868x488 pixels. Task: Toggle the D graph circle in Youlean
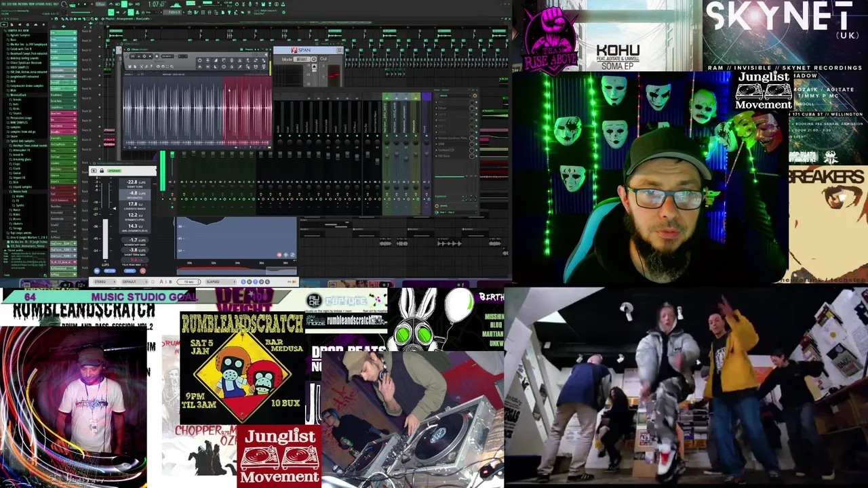261,282
